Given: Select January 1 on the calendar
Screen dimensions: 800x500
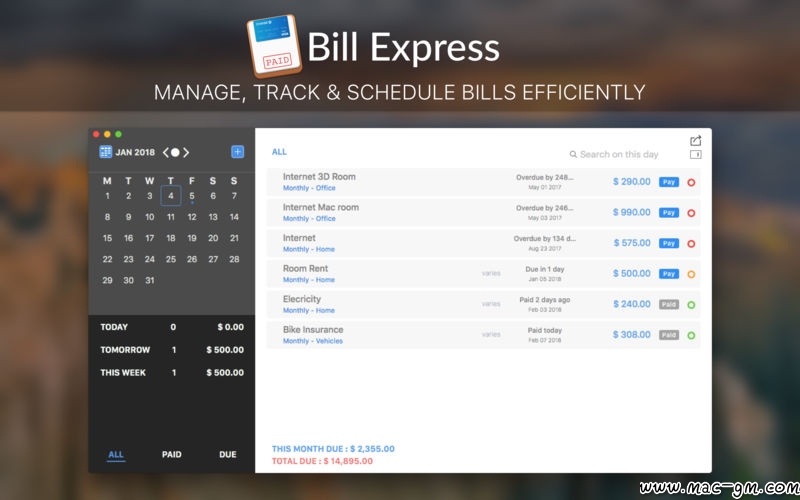Looking at the screenshot, I should coord(107,196).
